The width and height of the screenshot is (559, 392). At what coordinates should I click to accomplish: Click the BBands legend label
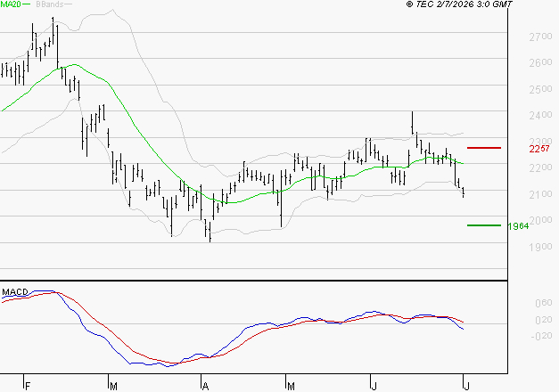50,4
